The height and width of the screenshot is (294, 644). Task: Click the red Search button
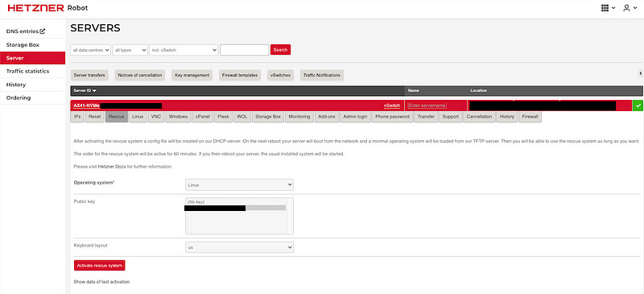pos(280,50)
